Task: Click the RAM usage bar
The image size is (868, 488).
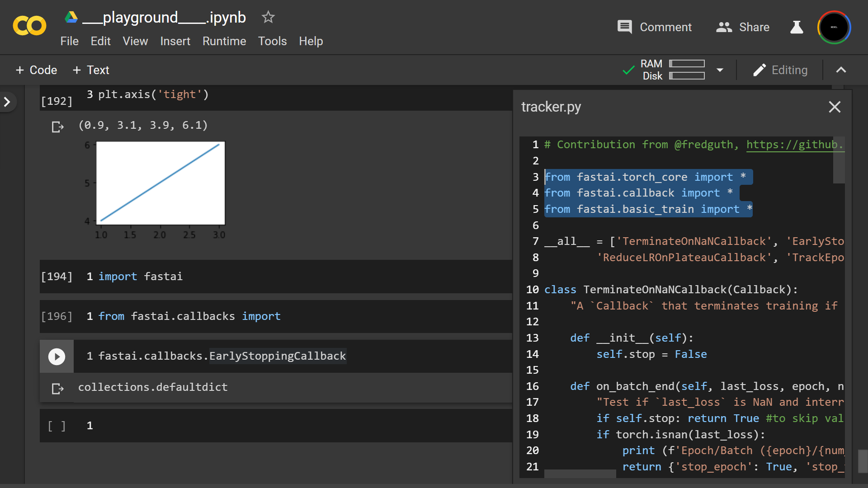Action: click(x=687, y=64)
